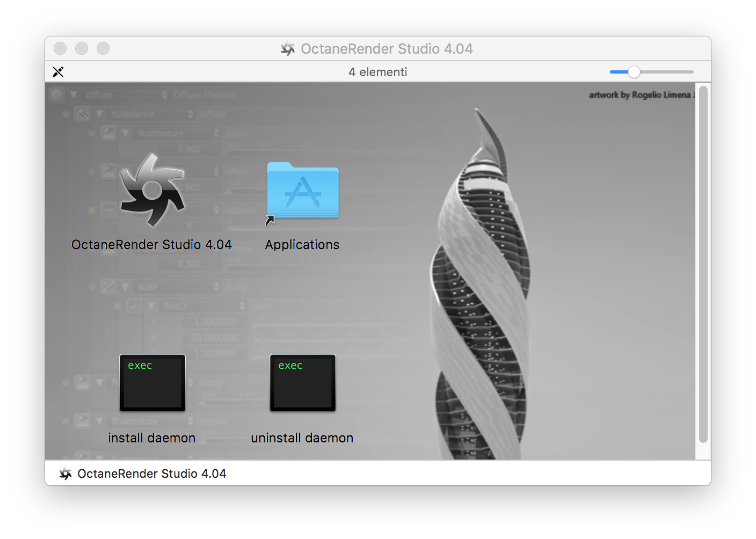Viewport: 756px width, 539px height.
Task: Click the "4 elementi" status text
Action: [x=378, y=72]
